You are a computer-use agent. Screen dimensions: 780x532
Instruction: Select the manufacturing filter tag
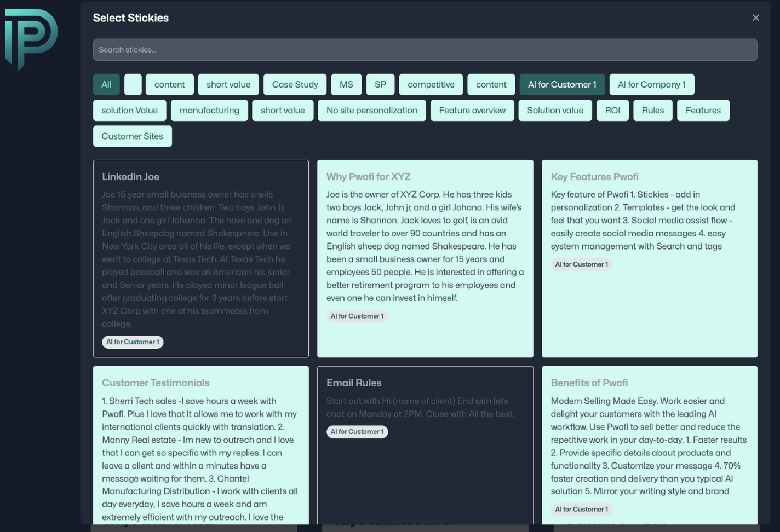pyautogui.click(x=209, y=111)
